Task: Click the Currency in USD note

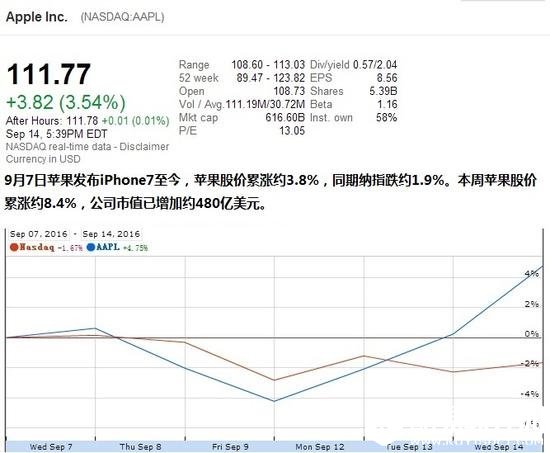Action: [x=43, y=159]
